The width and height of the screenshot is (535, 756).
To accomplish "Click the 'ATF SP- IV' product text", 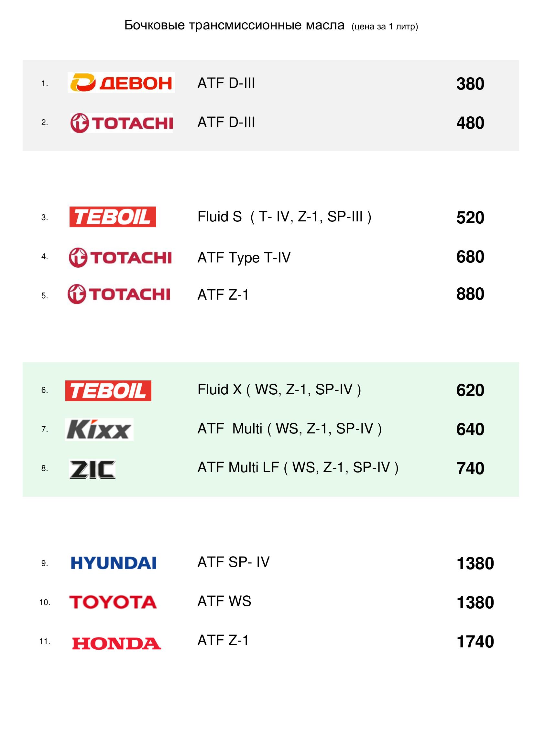I will click(x=233, y=562).
